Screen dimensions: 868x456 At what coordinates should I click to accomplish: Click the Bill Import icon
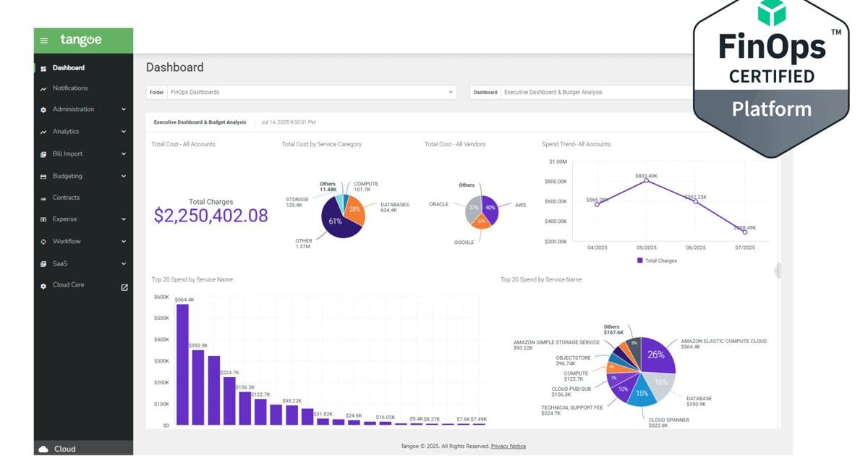click(43, 154)
